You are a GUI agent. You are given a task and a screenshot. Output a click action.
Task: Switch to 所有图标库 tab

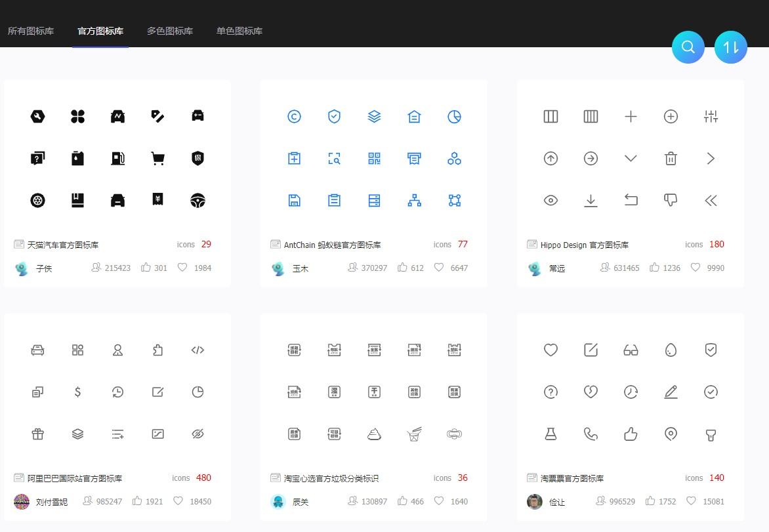pos(31,31)
